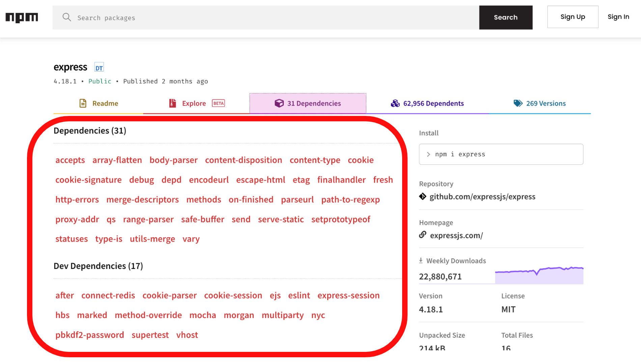This screenshot has height=364, width=641.
Task: Open the depd dependency
Action: click(x=171, y=180)
